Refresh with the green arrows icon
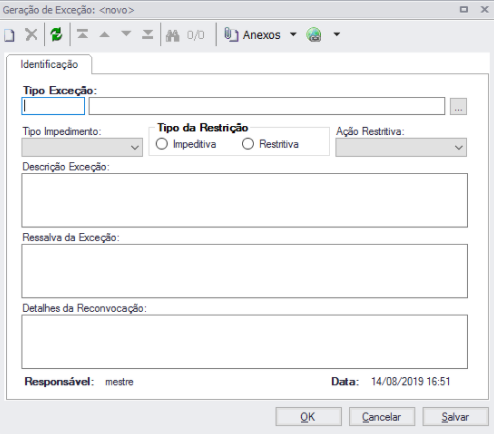Screen dimensions: 494x434 point(56,34)
